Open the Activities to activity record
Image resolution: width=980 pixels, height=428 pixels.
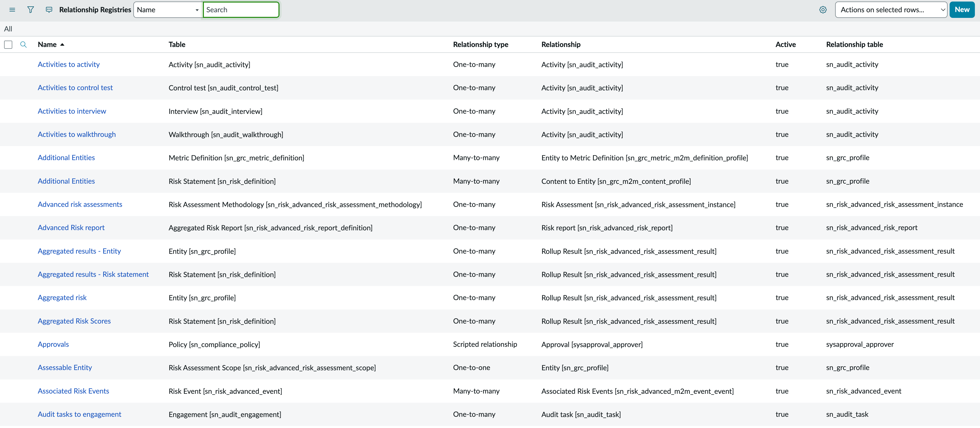point(68,65)
